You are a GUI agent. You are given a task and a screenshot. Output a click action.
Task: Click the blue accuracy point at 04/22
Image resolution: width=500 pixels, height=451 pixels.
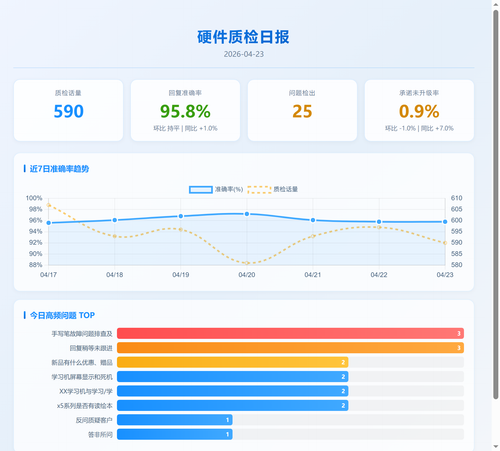click(379, 222)
